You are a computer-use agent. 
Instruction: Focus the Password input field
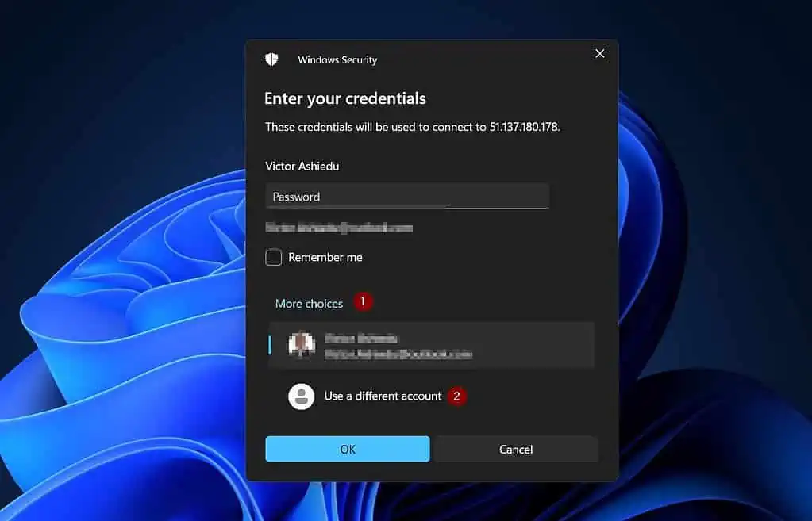406,197
